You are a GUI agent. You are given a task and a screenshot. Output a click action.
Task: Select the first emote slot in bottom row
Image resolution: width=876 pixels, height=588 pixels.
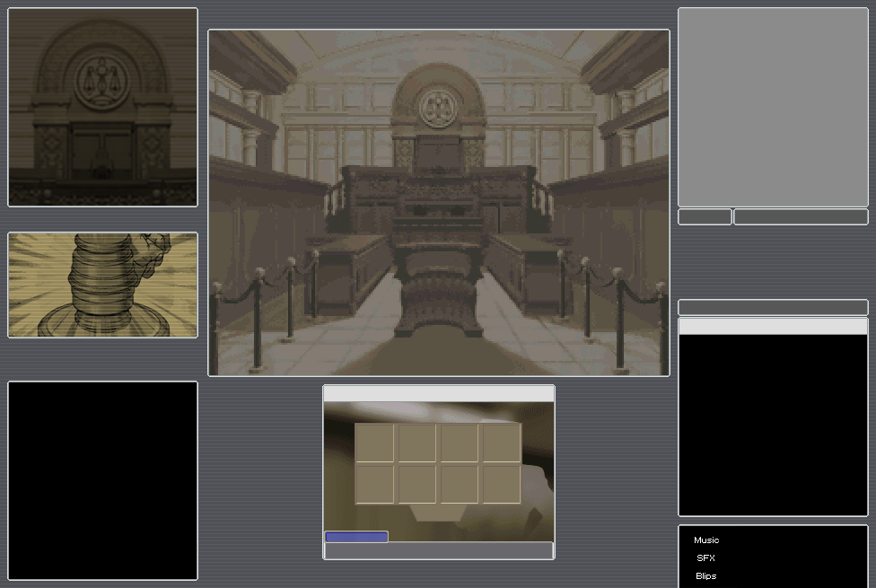coord(374,484)
